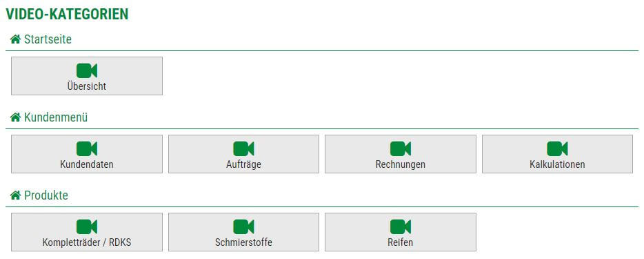The height and width of the screenshot is (259, 644).
Task: Open the Schmierstoffe video category
Action: [243, 232]
